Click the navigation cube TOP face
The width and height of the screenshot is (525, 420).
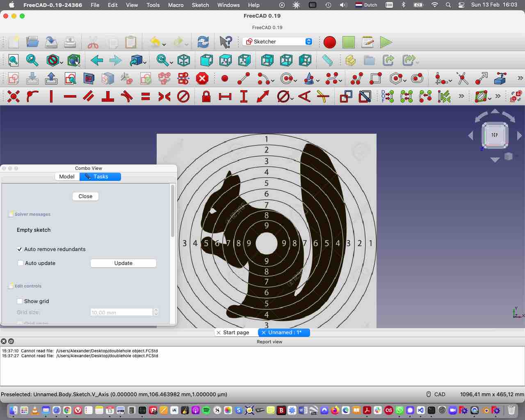tap(495, 135)
